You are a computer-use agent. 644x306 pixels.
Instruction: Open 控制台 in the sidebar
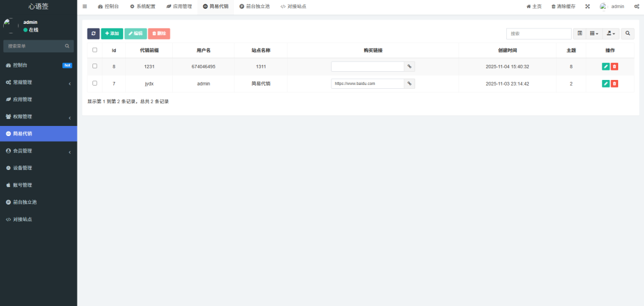tap(38, 65)
